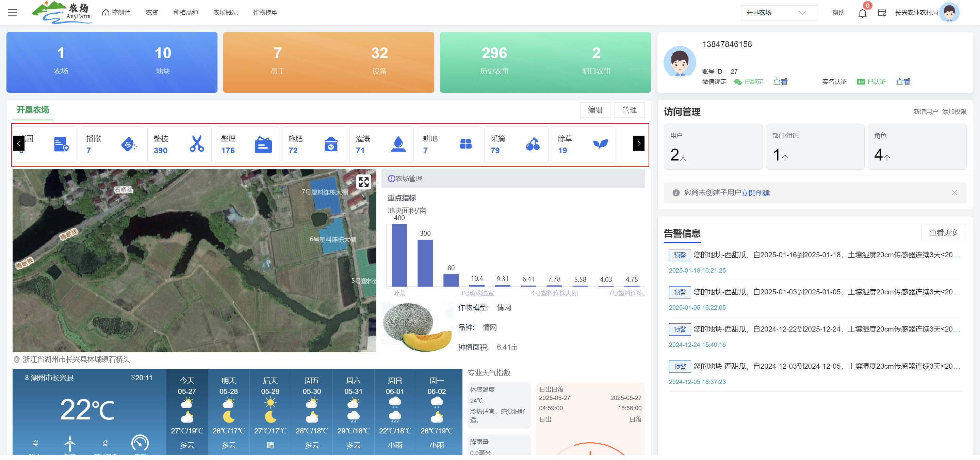Click the pruning scissors icon
The width and height of the screenshot is (980, 460).
[x=197, y=144]
